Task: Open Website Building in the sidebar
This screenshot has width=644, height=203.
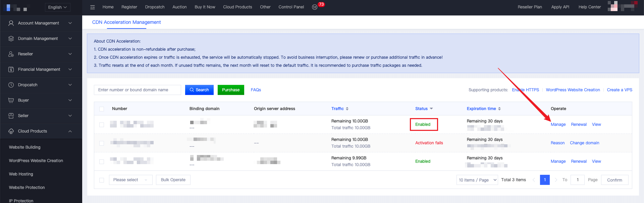Action: 24,147
